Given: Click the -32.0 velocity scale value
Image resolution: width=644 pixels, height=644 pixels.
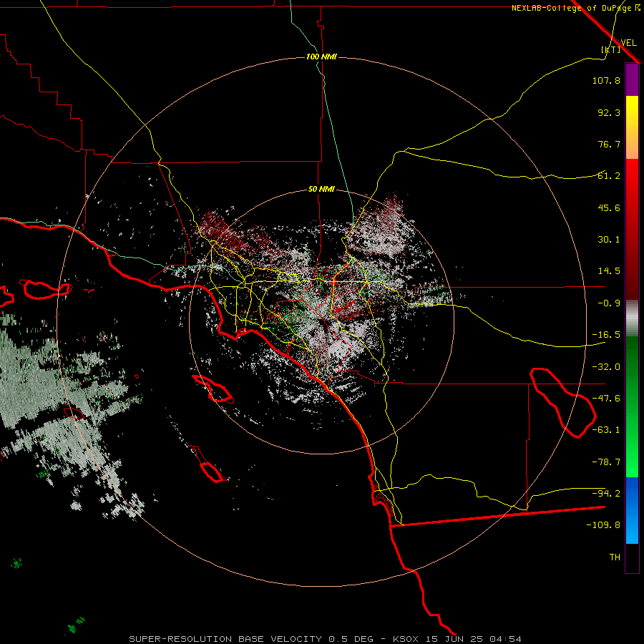Looking at the screenshot, I should coord(606,367).
